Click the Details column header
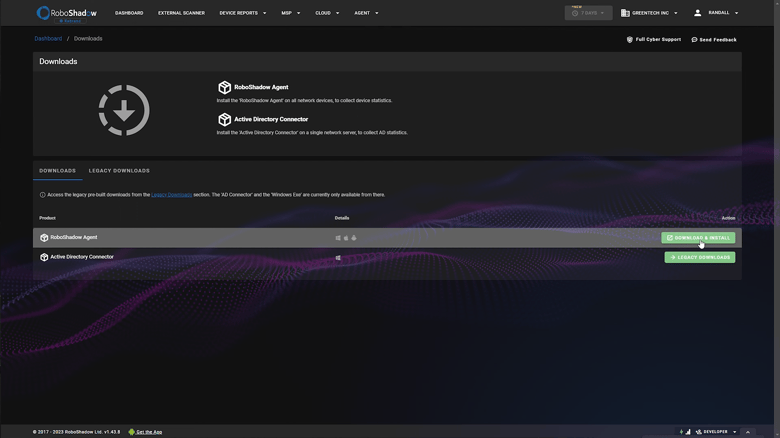The image size is (780, 438). click(x=342, y=218)
